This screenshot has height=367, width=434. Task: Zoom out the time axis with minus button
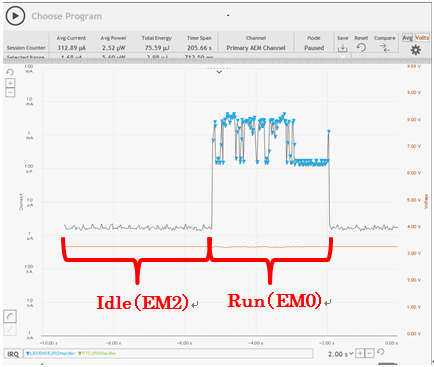coord(369,353)
